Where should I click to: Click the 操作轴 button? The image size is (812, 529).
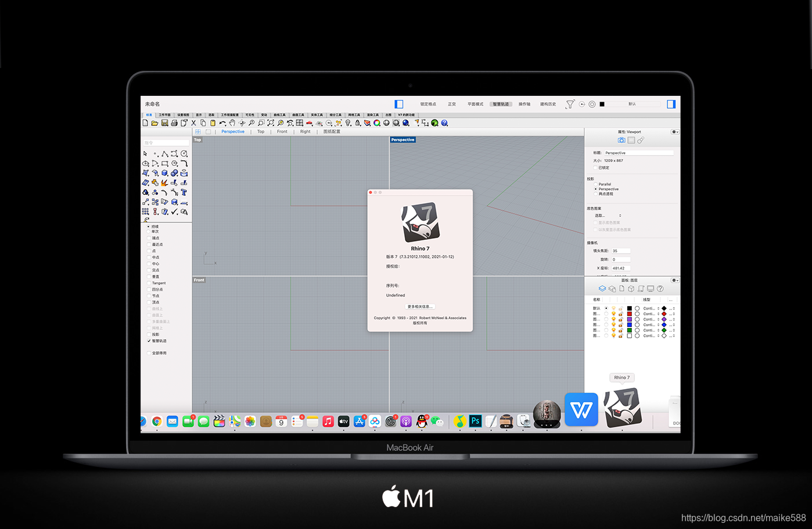[524, 104]
